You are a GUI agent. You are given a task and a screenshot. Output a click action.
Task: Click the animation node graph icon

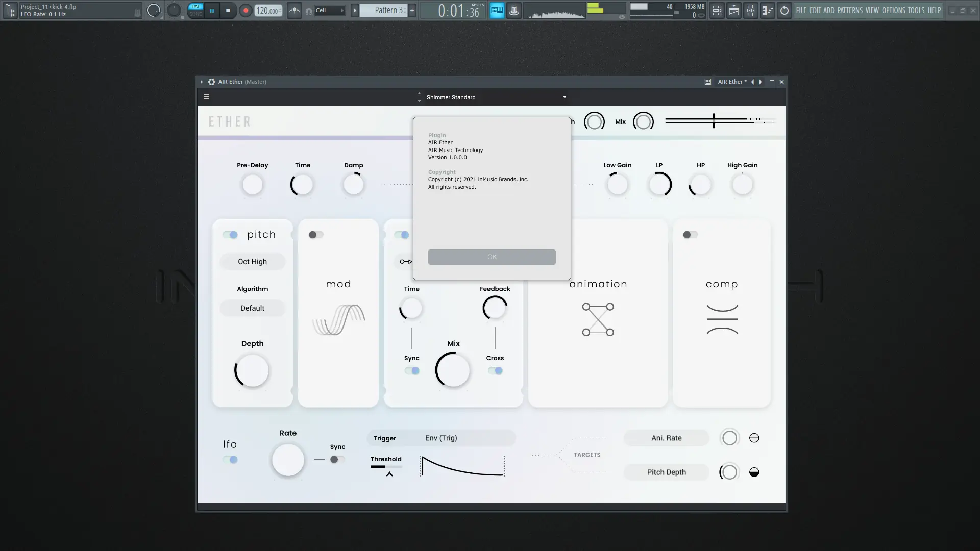598,319
